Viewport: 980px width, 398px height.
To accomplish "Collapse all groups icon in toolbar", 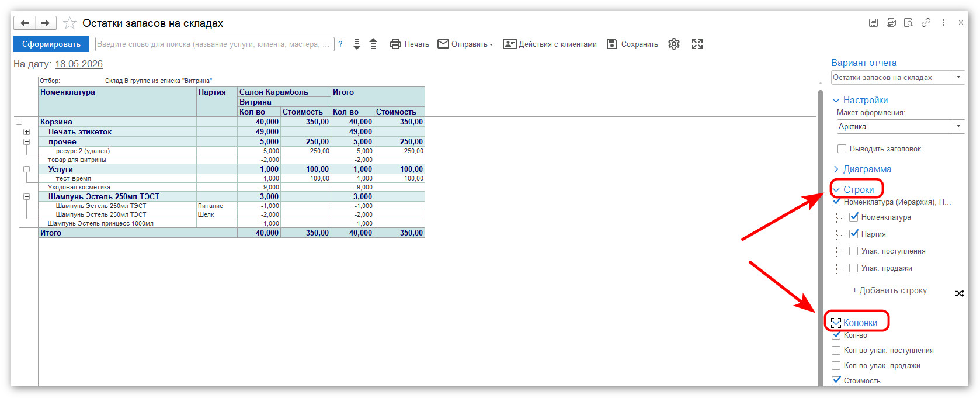I will point(373,44).
